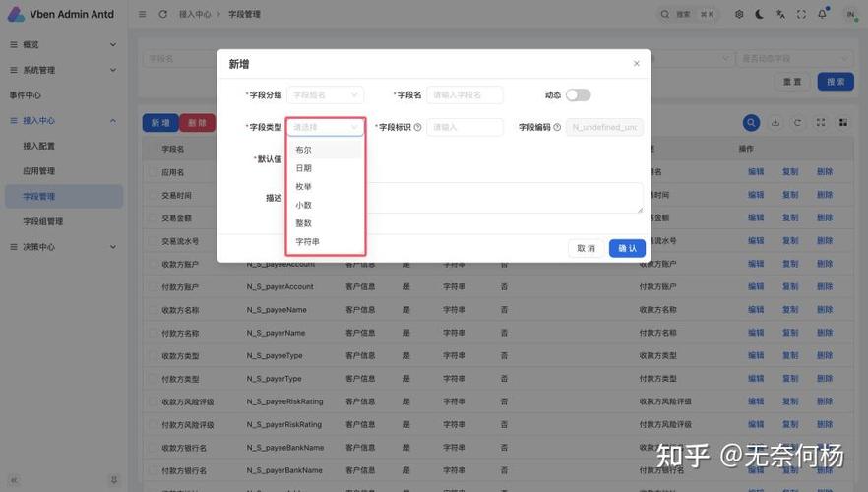The image size is (868, 492).
Task: Click the round blue search icon in table toolbar
Action: [751, 123]
